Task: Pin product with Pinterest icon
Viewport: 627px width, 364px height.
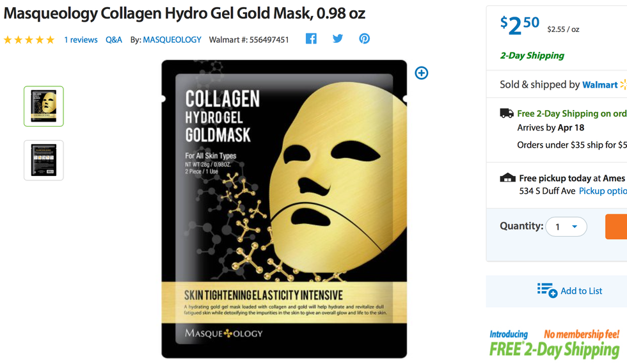Action: coord(364,39)
